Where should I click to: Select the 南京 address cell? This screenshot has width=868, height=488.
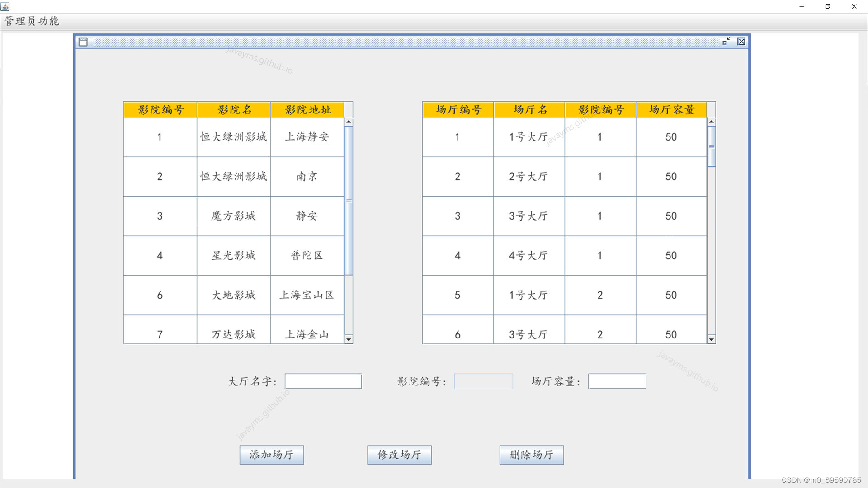tap(307, 176)
